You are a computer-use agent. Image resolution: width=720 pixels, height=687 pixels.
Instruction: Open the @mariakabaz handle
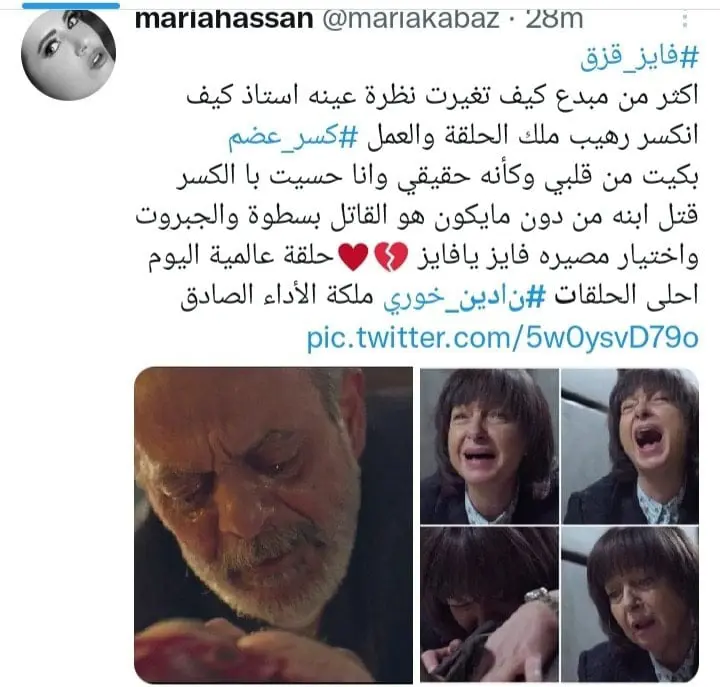coord(411,19)
